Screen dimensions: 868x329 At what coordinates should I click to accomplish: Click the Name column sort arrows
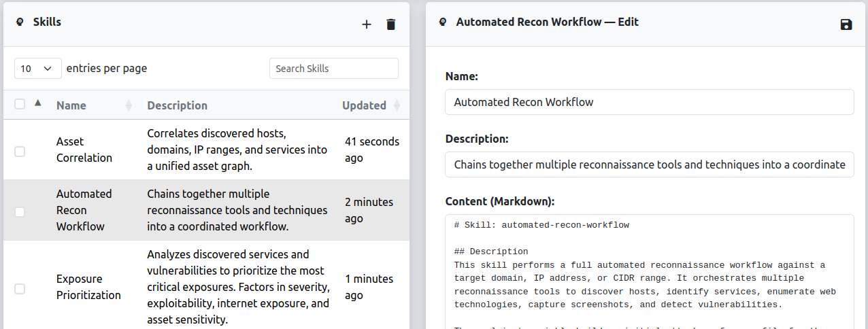click(x=129, y=105)
